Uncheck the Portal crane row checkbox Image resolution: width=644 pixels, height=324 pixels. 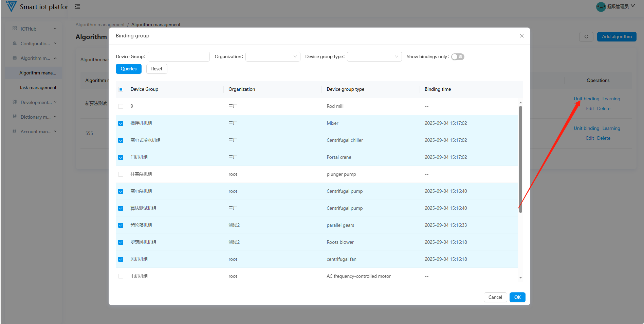coord(121,157)
